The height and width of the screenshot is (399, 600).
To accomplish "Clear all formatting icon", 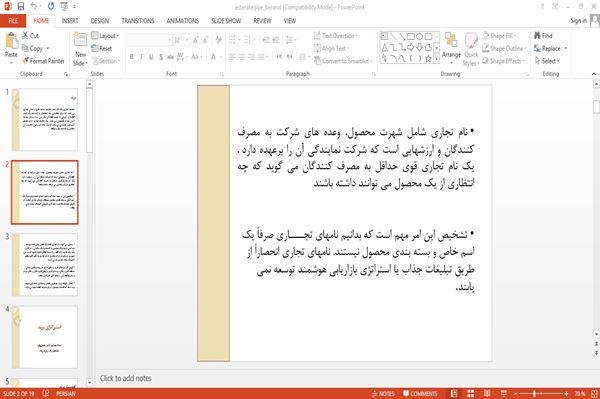I will pyautogui.click(x=218, y=40).
